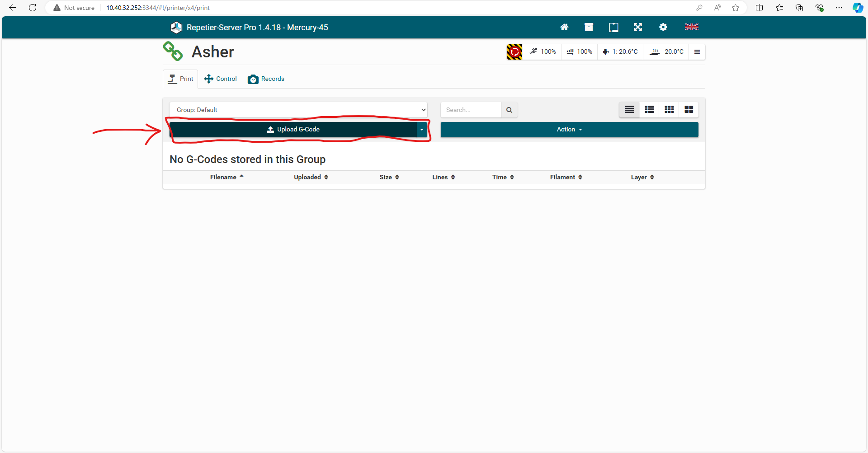Click the Repetier-Server Pro 1.4.18 title
868x453 pixels.
pos(257,28)
